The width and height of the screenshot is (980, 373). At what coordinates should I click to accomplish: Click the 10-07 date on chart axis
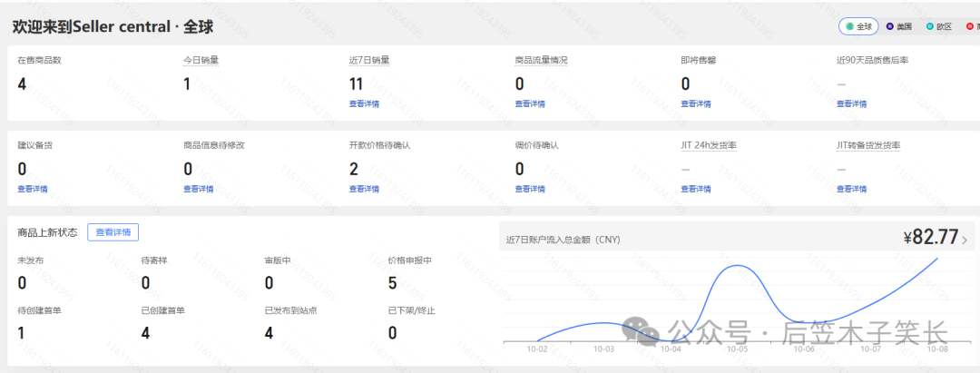(x=871, y=349)
